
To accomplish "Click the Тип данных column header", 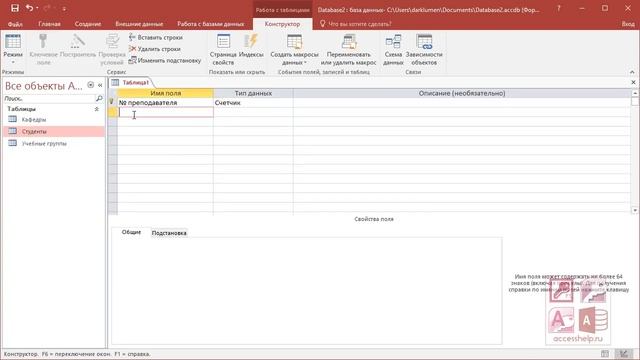I will 253,93.
